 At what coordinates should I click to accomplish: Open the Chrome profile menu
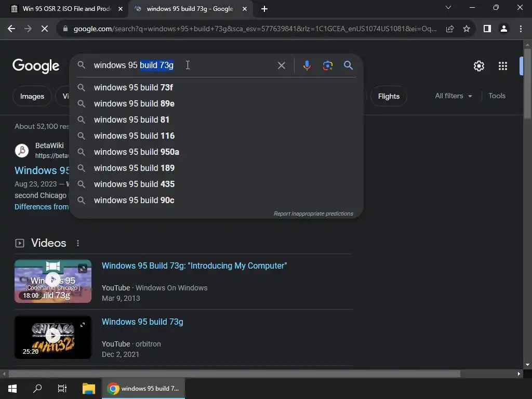pyautogui.click(x=504, y=29)
